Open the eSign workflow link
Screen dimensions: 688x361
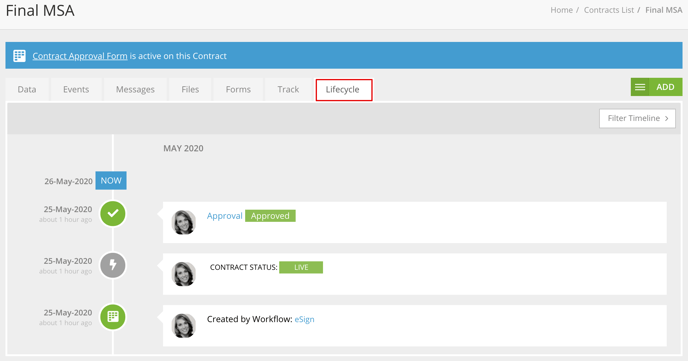pos(305,319)
